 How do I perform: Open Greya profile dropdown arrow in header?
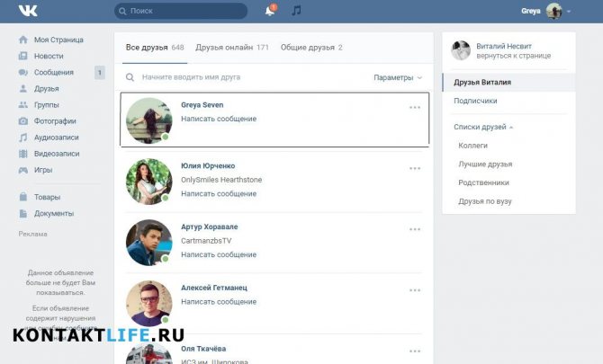click(569, 11)
